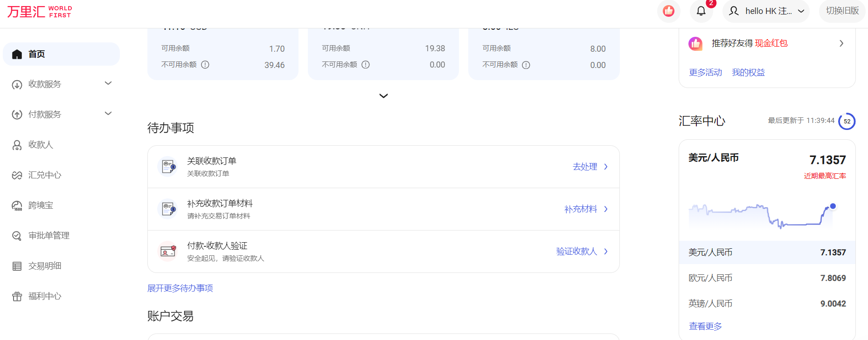Viewport: 868px width, 340px height.
Task: Click the red thumbs-up icon in header
Action: click(x=668, y=11)
